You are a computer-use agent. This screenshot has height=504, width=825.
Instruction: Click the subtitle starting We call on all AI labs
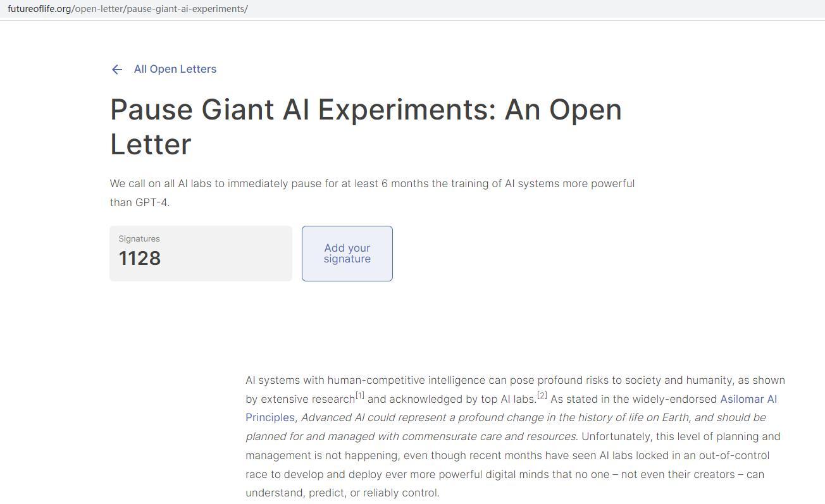click(x=372, y=193)
